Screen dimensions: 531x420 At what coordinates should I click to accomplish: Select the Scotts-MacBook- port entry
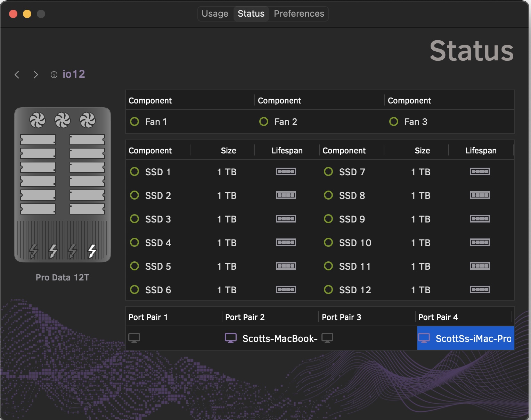pyautogui.click(x=271, y=338)
